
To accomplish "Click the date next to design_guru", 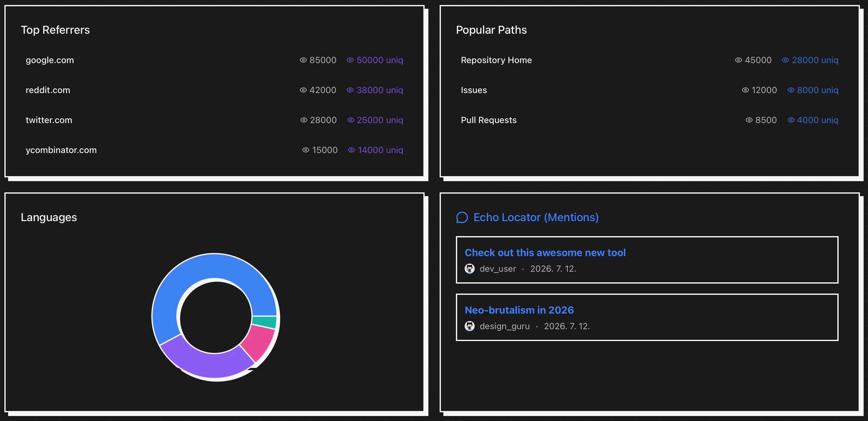I will click(567, 326).
